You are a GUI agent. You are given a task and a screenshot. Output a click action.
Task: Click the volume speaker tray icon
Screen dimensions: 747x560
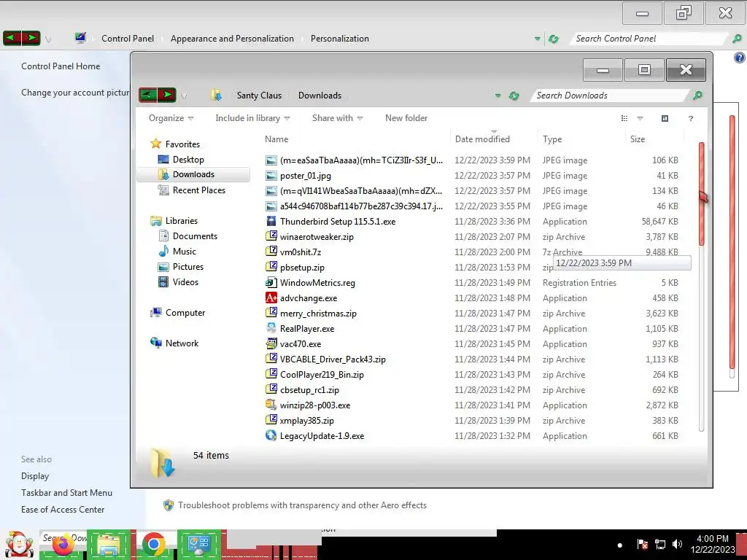tap(677, 544)
